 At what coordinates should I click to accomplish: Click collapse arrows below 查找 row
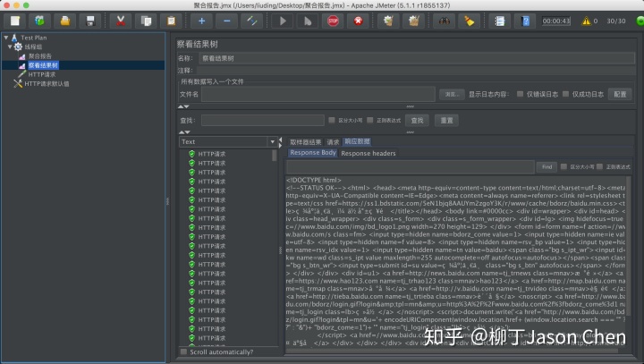(184, 131)
